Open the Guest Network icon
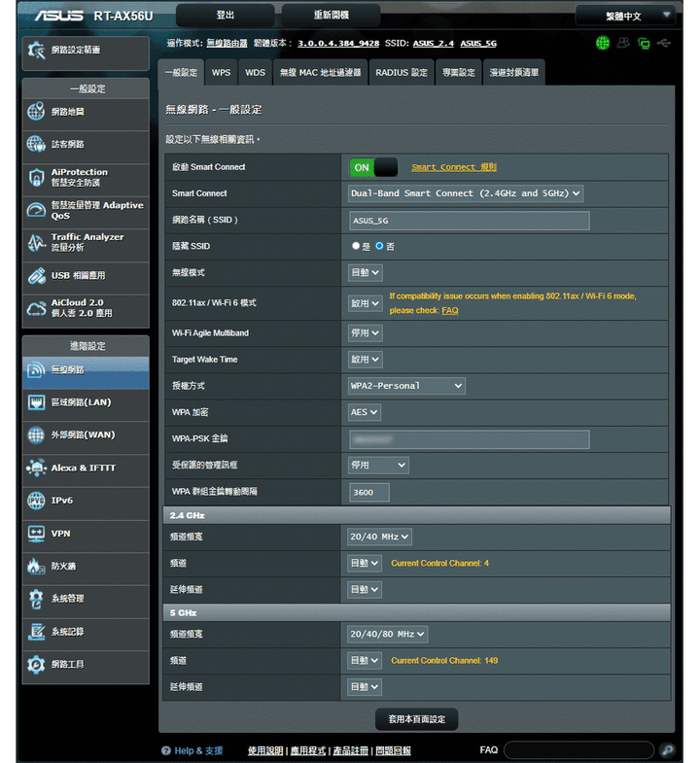The height and width of the screenshot is (763, 700). point(36,144)
